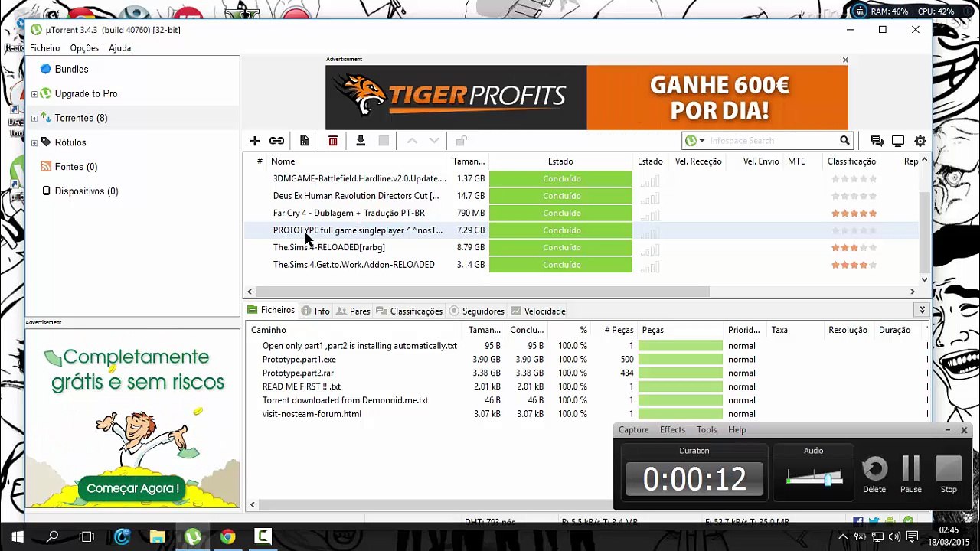Open Windows Start menu

click(18, 536)
